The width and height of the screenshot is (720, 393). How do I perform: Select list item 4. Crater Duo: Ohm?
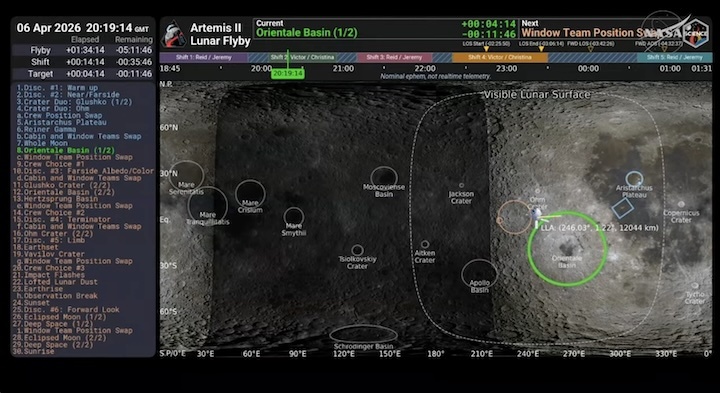click(53, 109)
